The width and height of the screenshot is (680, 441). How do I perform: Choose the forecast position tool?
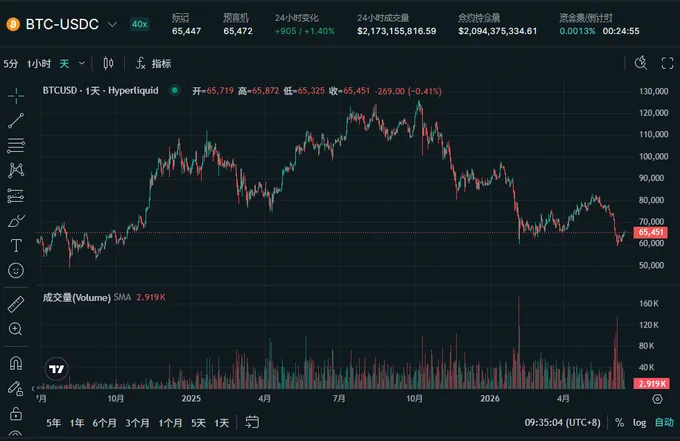click(x=16, y=196)
